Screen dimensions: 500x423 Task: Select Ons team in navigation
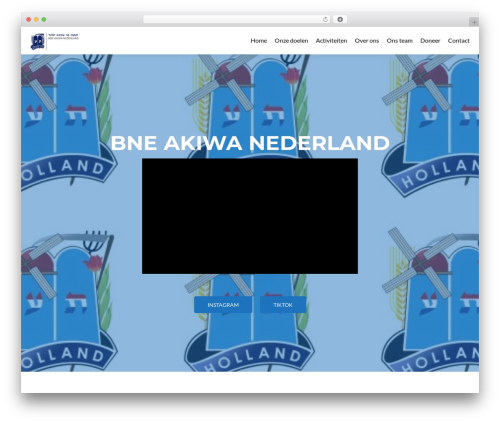[x=399, y=41]
